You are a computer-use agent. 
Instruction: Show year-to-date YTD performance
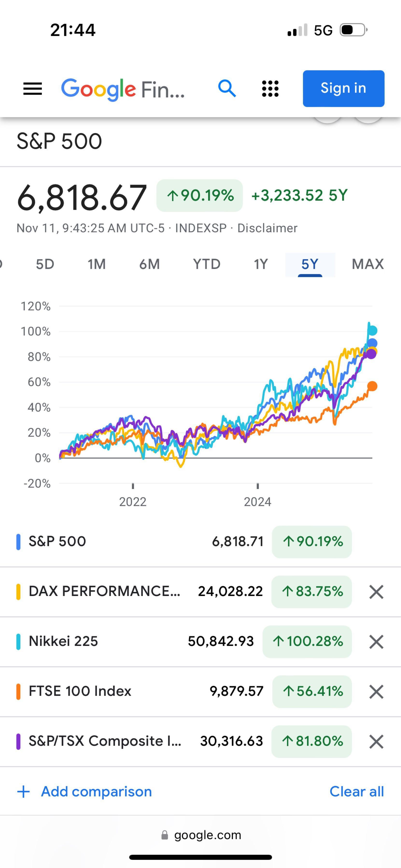pos(206,264)
